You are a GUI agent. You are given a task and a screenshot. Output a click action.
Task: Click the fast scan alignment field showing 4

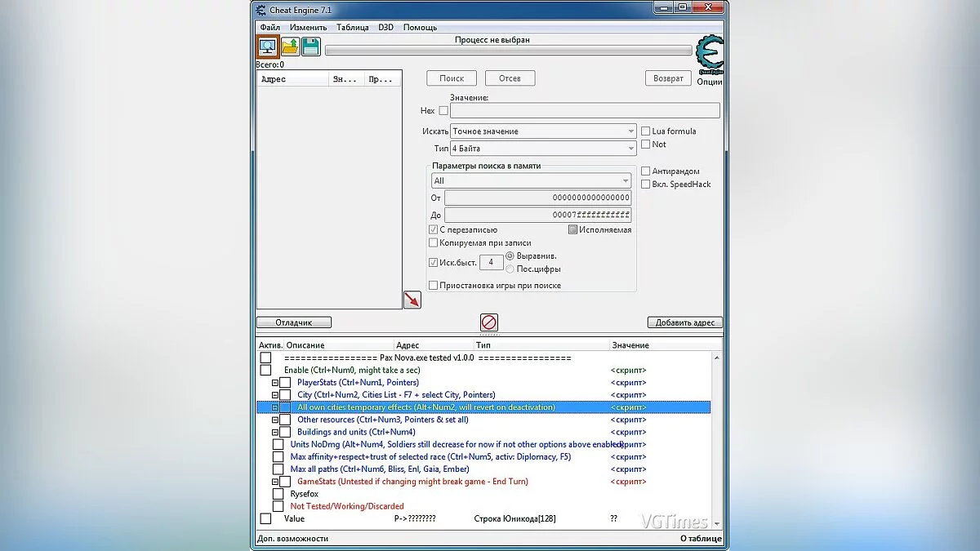490,262
